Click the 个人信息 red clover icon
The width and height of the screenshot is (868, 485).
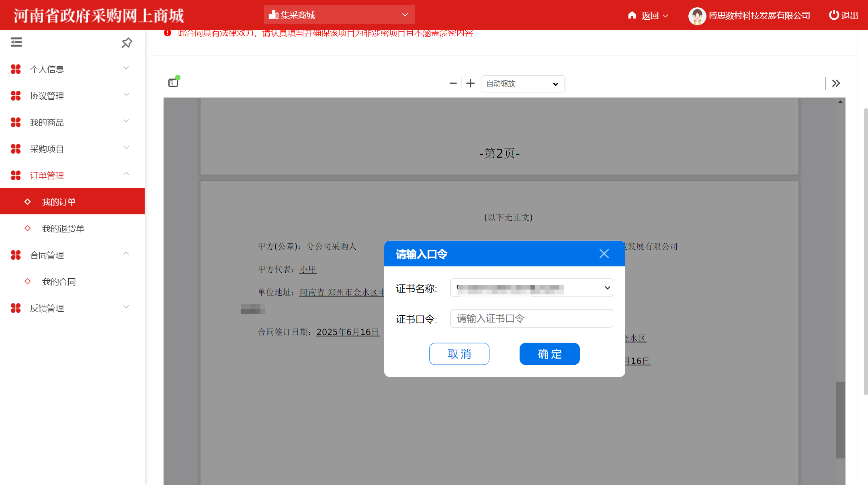pyautogui.click(x=16, y=69)
